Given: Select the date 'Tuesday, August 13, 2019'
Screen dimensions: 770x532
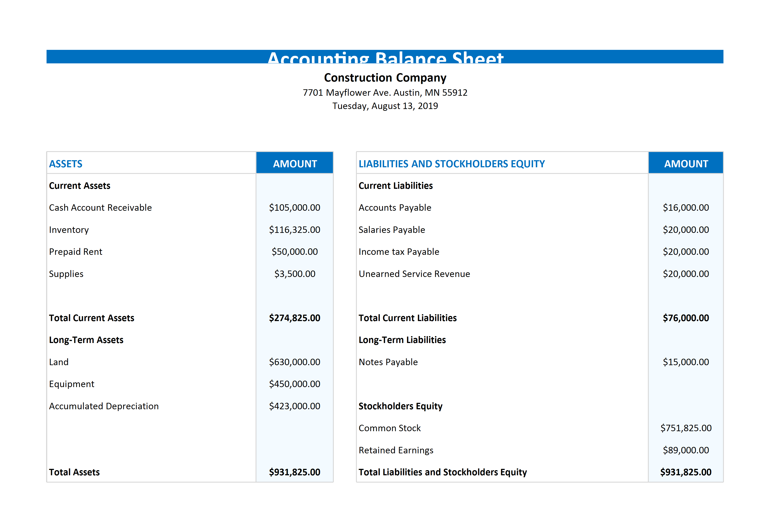Looking at the screenshot, I should click(385, 106).
